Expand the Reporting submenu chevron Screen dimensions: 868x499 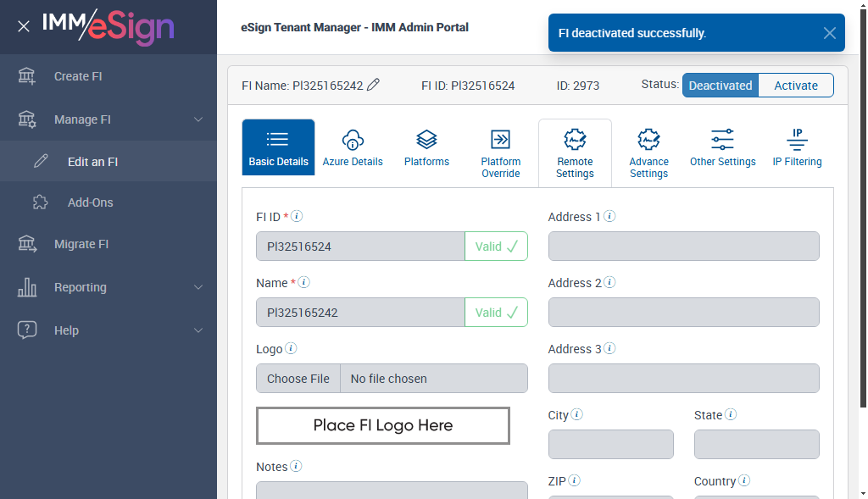click(198, 287)
